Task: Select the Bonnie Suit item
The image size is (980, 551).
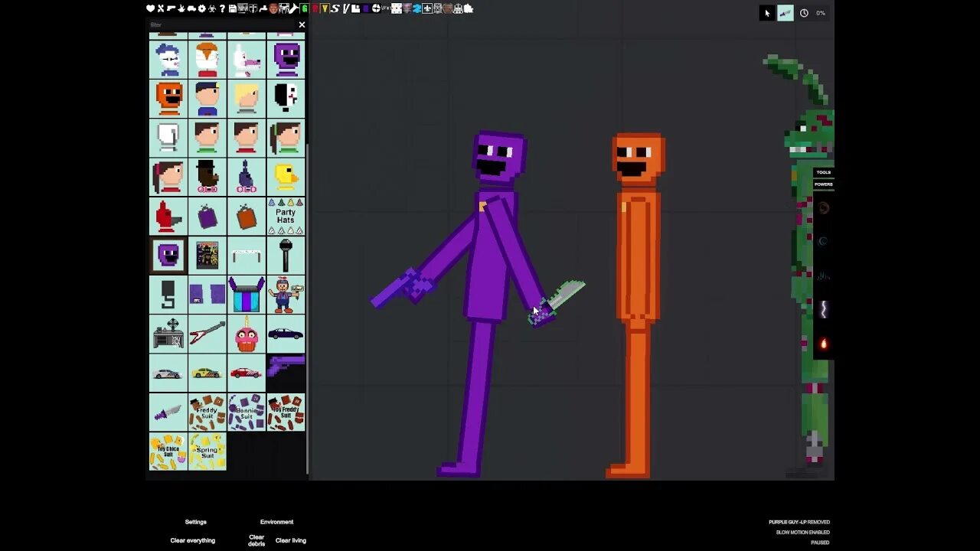Action: [247, 412]
